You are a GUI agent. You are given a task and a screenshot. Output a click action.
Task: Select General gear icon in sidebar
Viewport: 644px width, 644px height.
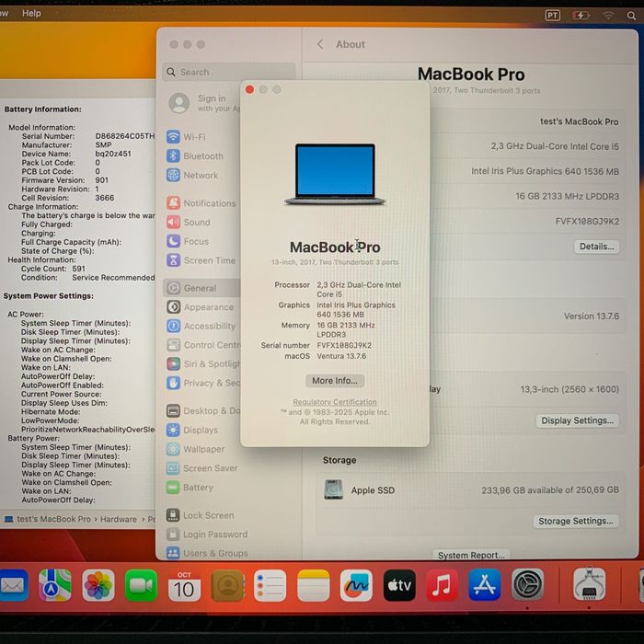[x=173, y=288]
